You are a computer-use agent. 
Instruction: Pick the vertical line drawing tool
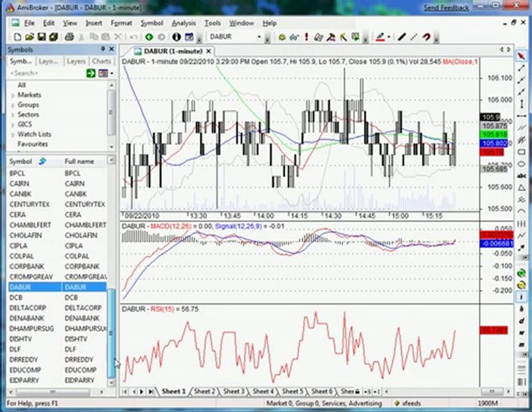pyautogui.click(x=522, y=104)
